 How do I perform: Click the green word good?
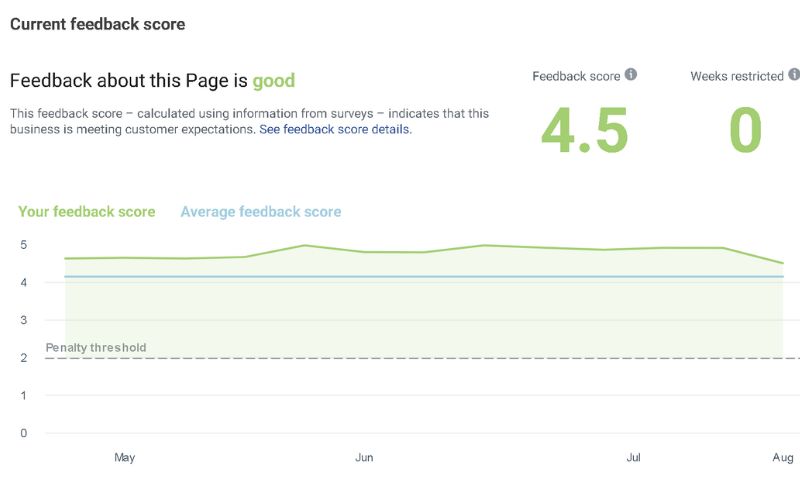(x=274, y=81)
